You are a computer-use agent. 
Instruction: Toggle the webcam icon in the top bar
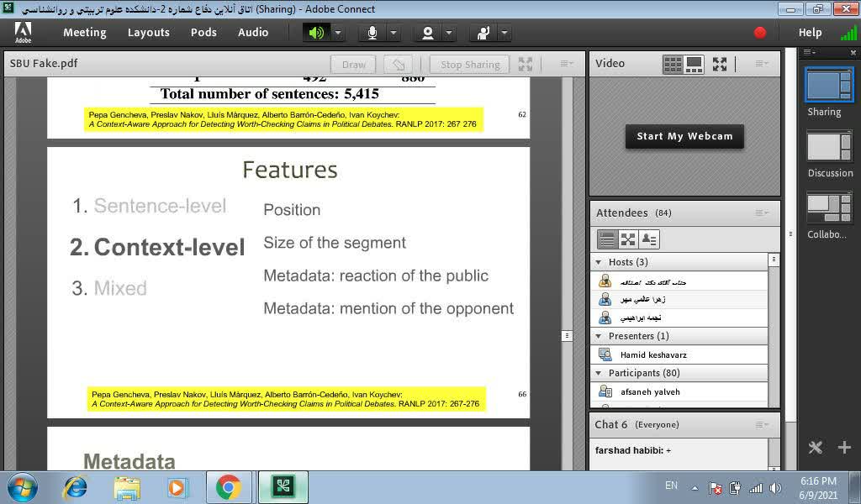coord(428,33)
